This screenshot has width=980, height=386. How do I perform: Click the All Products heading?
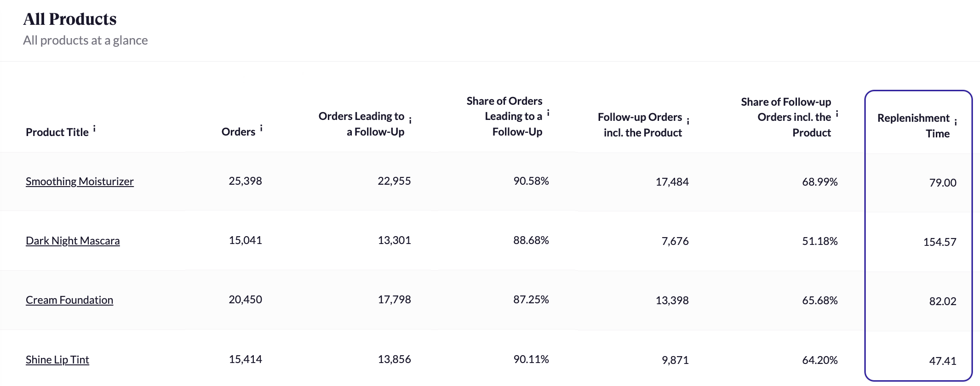coord(70,19)
